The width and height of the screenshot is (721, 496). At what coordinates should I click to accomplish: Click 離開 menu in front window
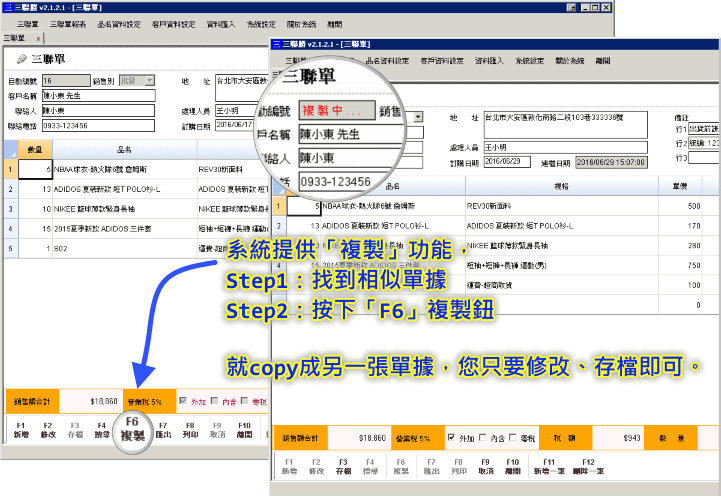click(603, 61)
